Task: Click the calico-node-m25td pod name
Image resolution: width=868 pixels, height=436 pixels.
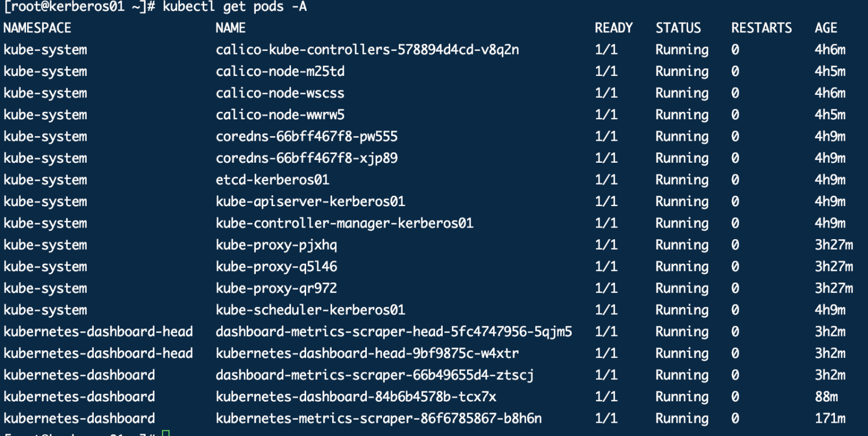Action: coord(280,71)
